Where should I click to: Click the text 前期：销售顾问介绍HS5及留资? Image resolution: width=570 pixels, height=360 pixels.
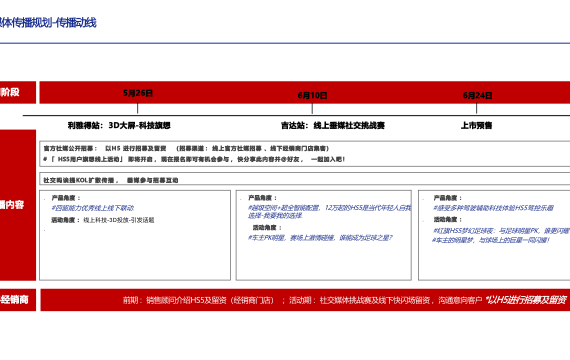pos(198,300)
